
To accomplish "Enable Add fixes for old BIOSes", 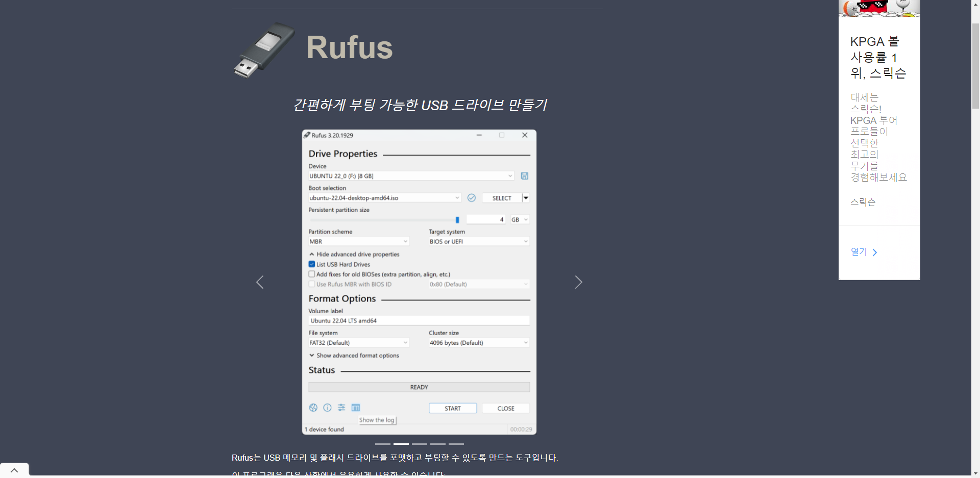I will (x=312, y=274).
